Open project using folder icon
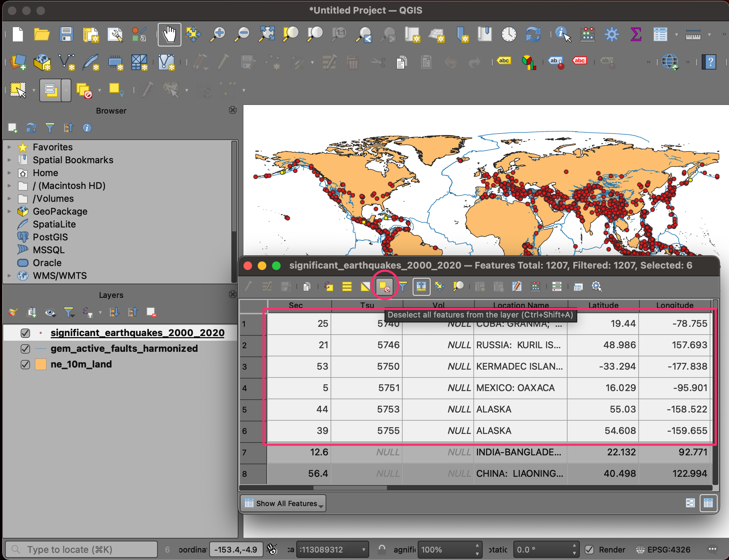Viewport: 729px width, 560px height. click(x=42, y=35)
